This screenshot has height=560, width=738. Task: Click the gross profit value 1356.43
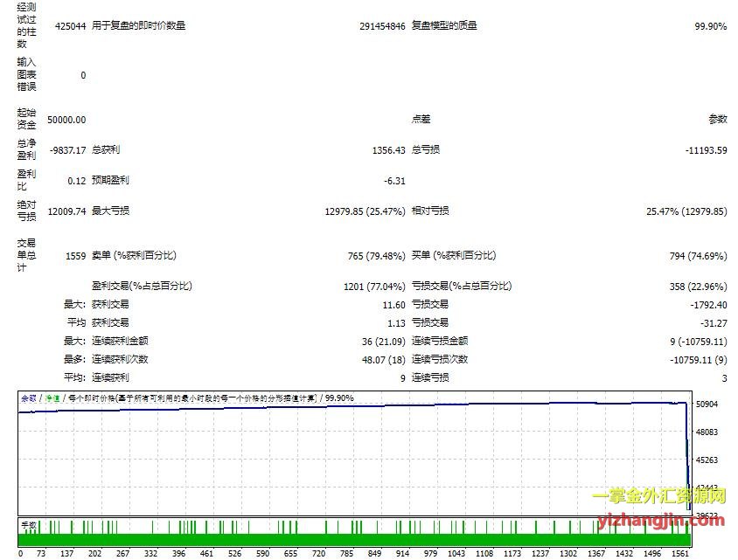(x=389, y=150)
